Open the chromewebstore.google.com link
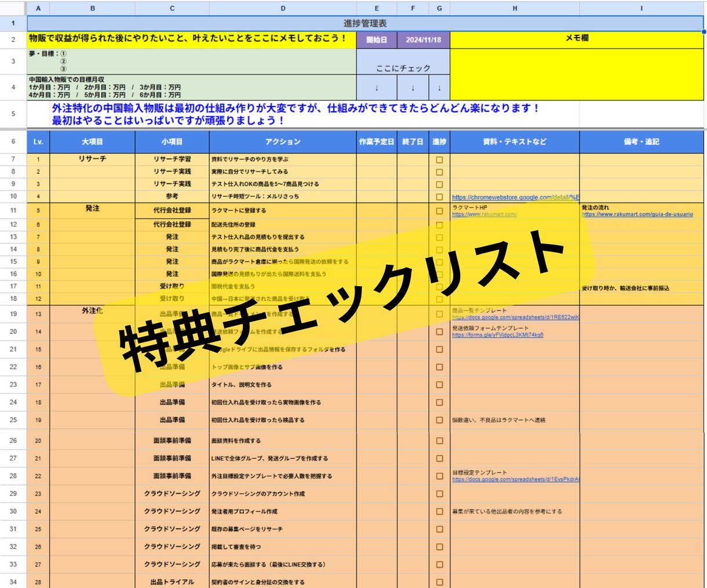 [515, 198]
